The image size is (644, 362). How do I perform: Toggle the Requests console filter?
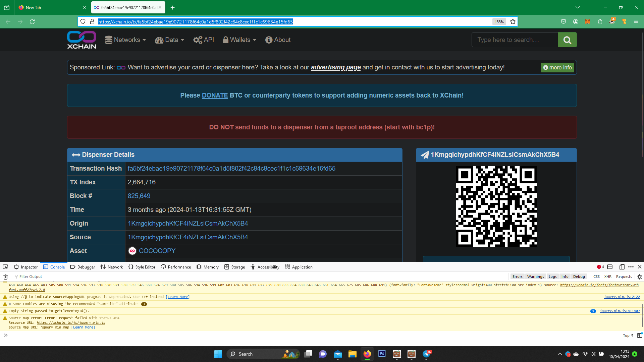(x=624, y=277)
